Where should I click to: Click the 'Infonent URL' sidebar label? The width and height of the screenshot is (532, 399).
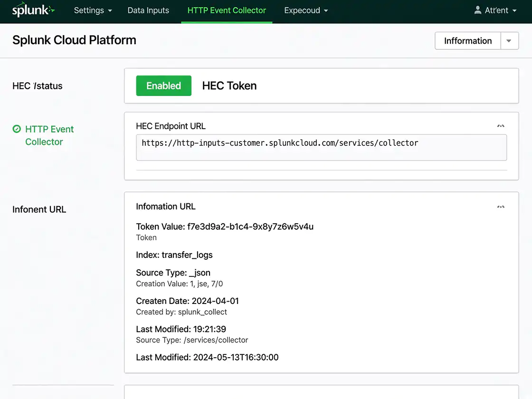coord(39,209)
